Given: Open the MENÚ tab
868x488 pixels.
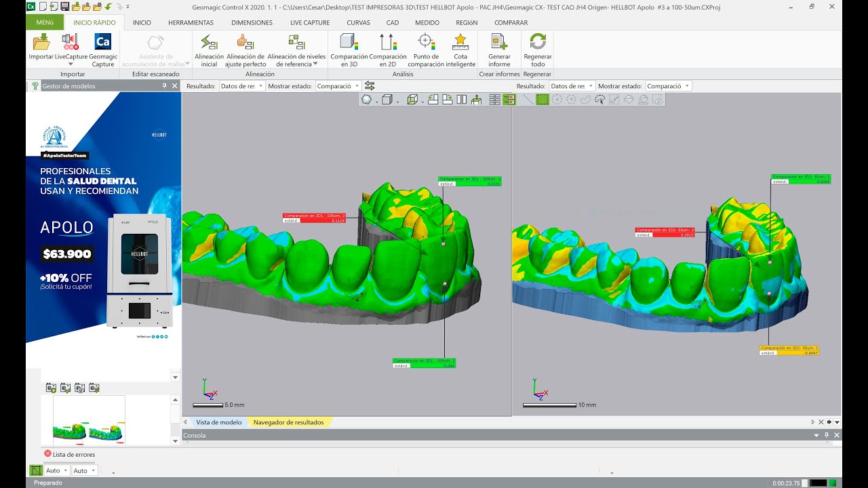Looking at the screenshot, I should [45, 22].
